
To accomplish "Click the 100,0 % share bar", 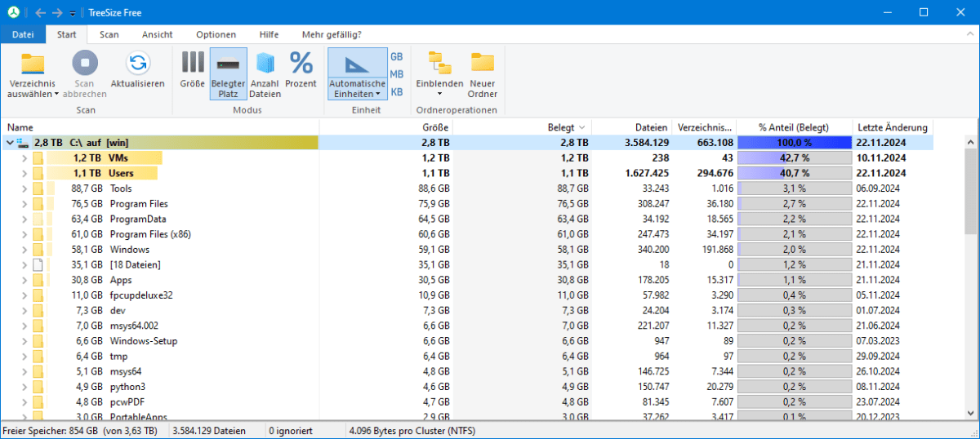I will point(794,143).
